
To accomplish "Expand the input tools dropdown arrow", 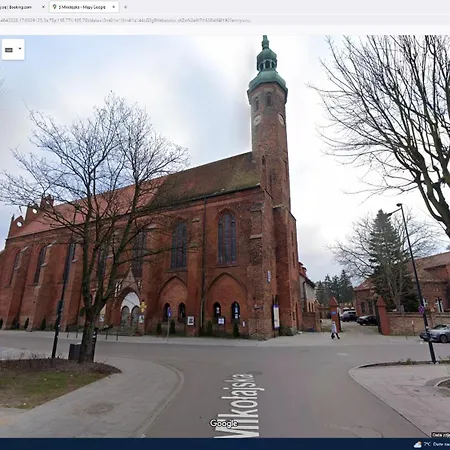I will pos(20,49).
